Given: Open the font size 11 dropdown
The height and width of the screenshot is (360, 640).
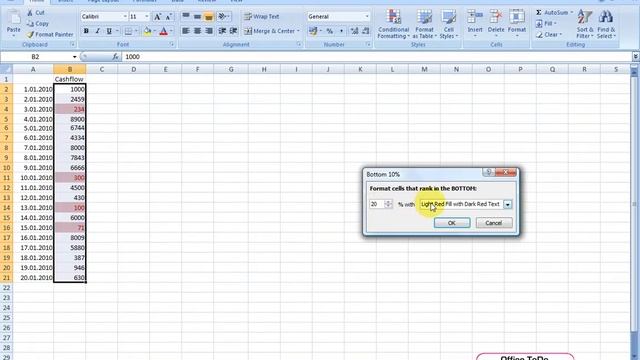Looking at the screenshot, I should 147,17.
